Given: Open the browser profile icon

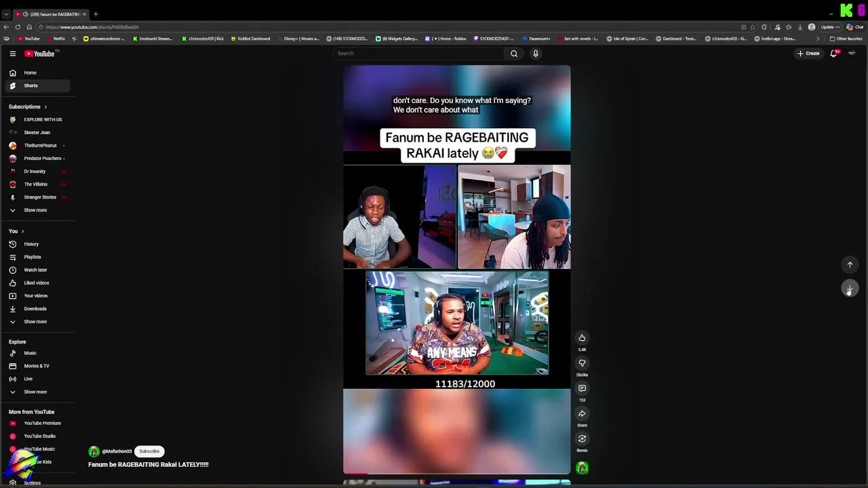Looking at the screenshot, I should pos(812,27).
